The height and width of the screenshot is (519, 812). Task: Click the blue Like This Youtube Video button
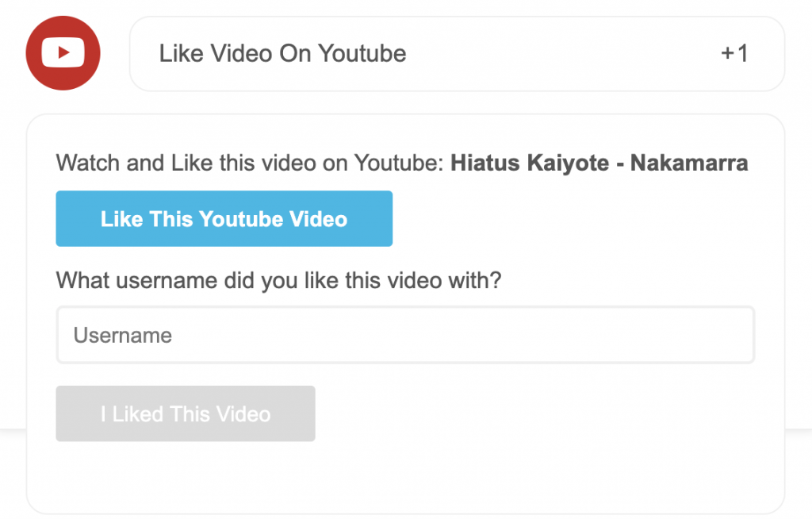tap(224, 218)
